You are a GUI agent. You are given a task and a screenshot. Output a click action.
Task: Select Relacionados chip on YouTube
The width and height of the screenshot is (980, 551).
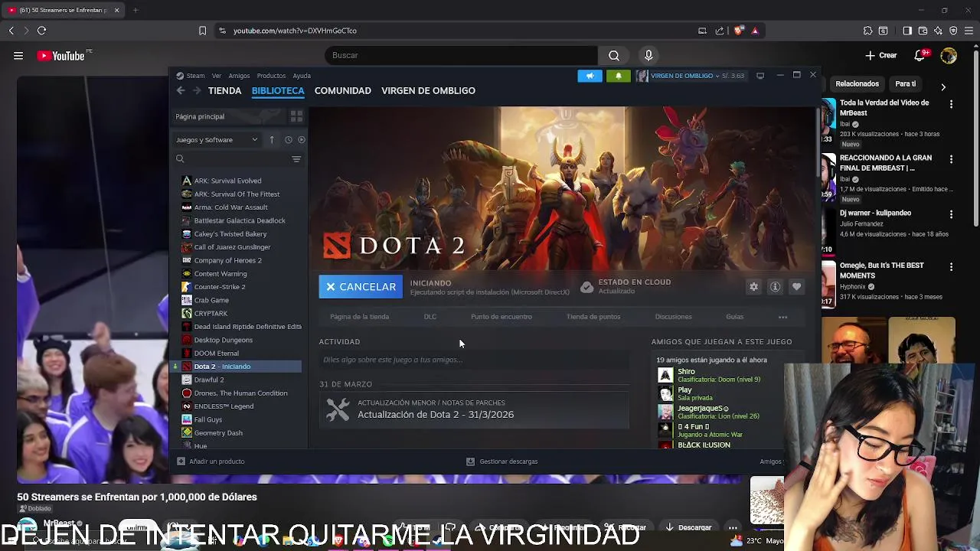857,83
